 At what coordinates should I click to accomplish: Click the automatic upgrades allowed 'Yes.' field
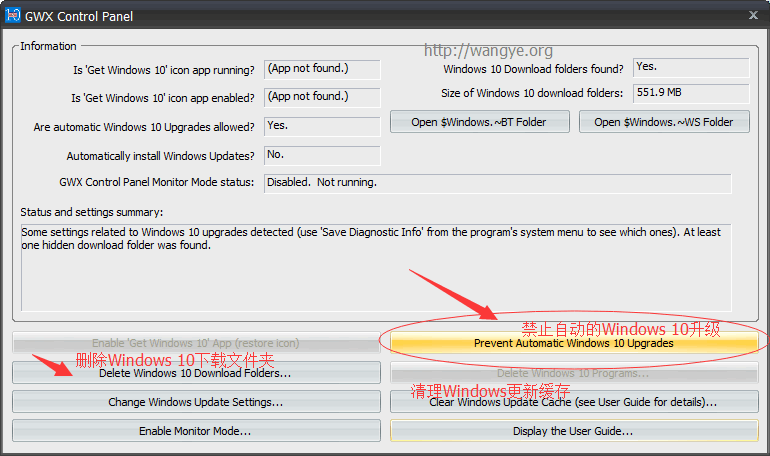coord(322,126)
